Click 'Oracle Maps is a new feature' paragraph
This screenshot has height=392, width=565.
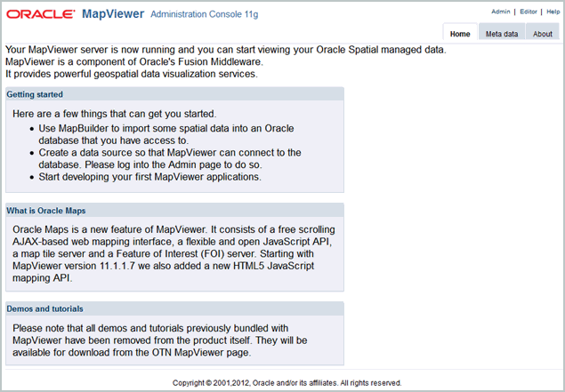point(174,253)
